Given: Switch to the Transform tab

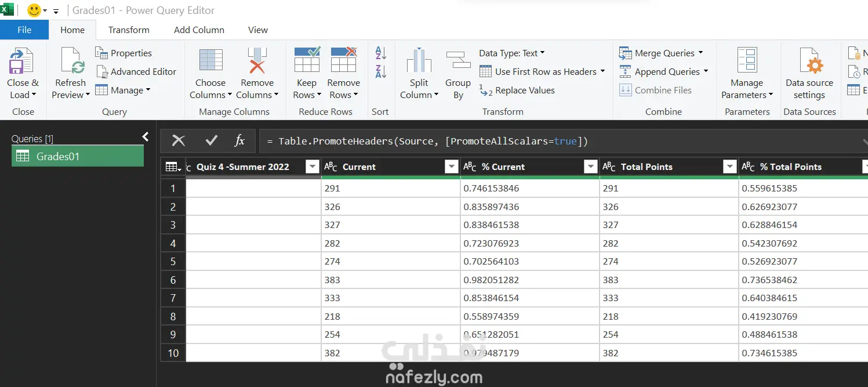Looking at the screenshot, I should coord(129,30).
